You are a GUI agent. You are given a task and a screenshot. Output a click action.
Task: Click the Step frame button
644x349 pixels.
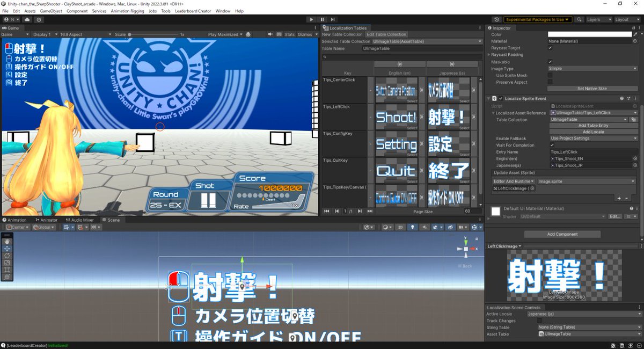(x=333, y=19)
